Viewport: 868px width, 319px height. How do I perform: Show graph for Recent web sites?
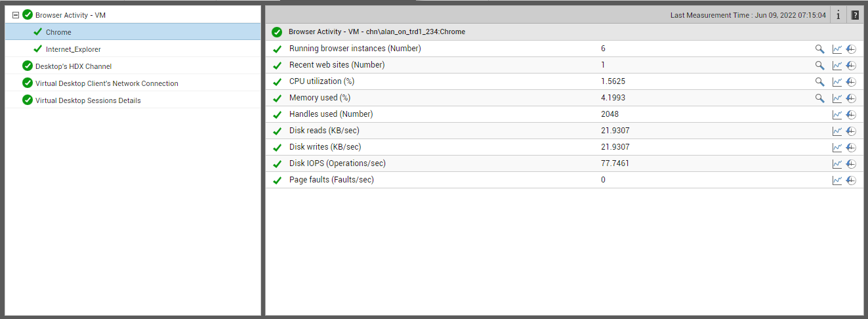[837, 65]
